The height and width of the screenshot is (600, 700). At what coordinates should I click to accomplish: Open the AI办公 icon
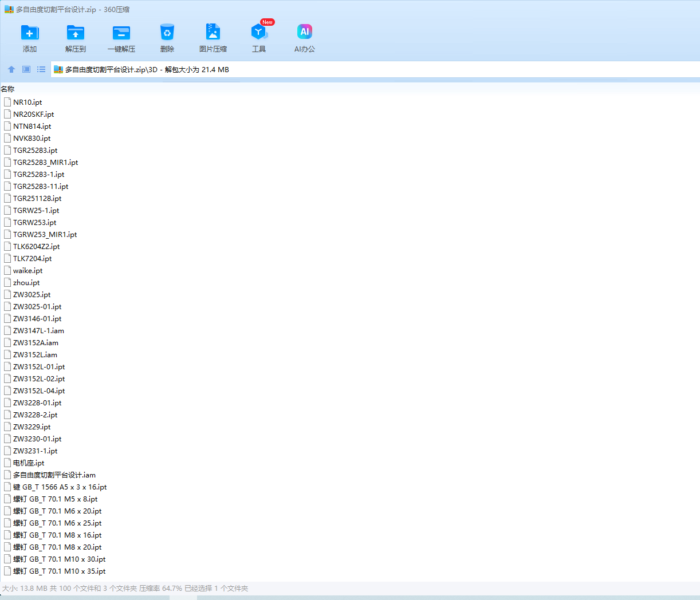click(x=305, y=32)
